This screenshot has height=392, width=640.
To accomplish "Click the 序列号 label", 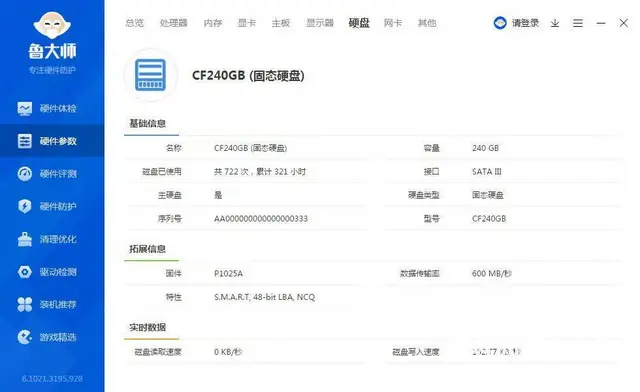I will pyautogui.click(x=170, y=219).
